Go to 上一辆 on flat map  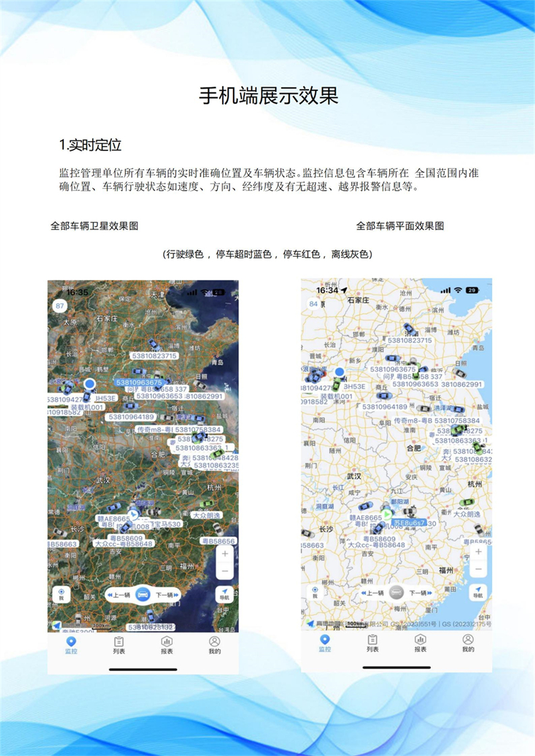tap(373, 592)
